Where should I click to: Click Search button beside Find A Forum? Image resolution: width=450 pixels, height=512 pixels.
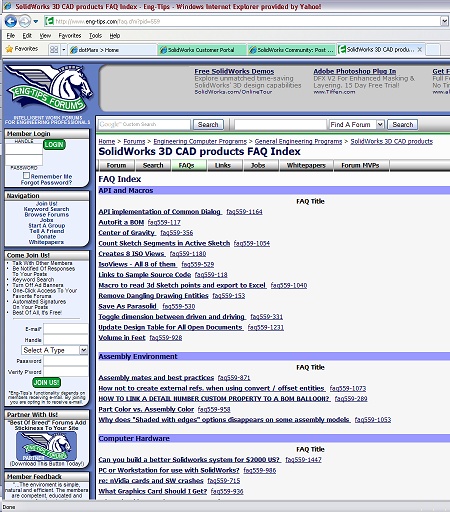pyautogui.click(x=403, y=124)
